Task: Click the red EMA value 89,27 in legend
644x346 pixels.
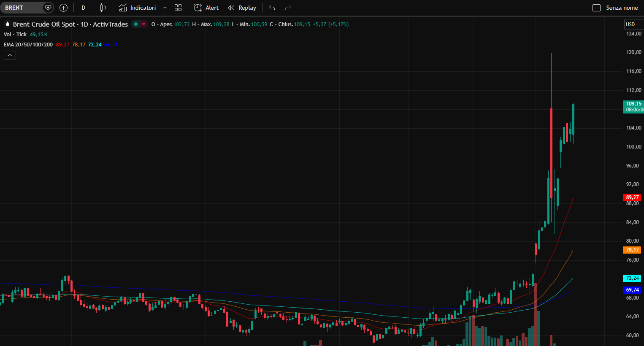Action: pos(63,45)
